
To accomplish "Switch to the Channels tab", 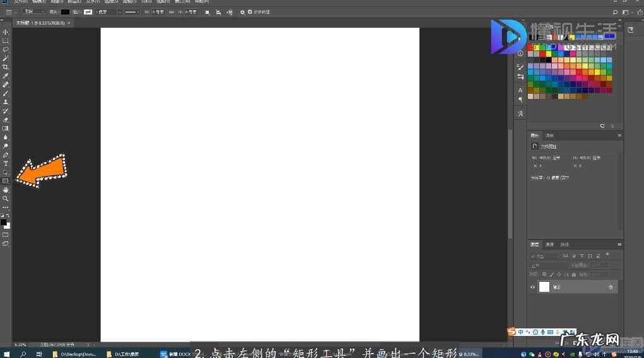I will pos(549,245).
